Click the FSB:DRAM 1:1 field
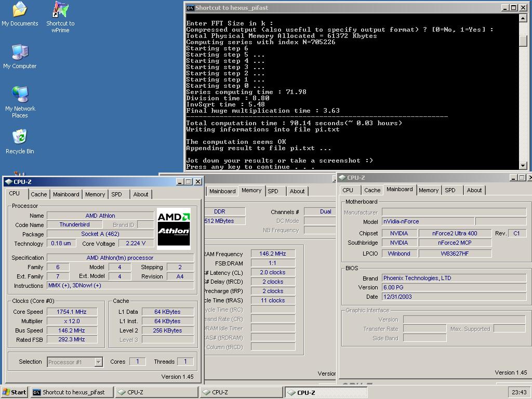The width and height of the screenshot is (532, 399). point(273,263)
